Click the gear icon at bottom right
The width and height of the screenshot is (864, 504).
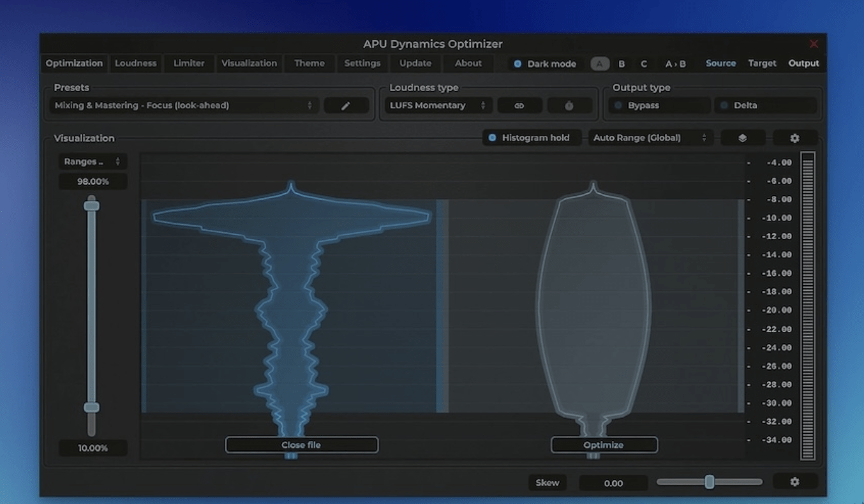793,482
